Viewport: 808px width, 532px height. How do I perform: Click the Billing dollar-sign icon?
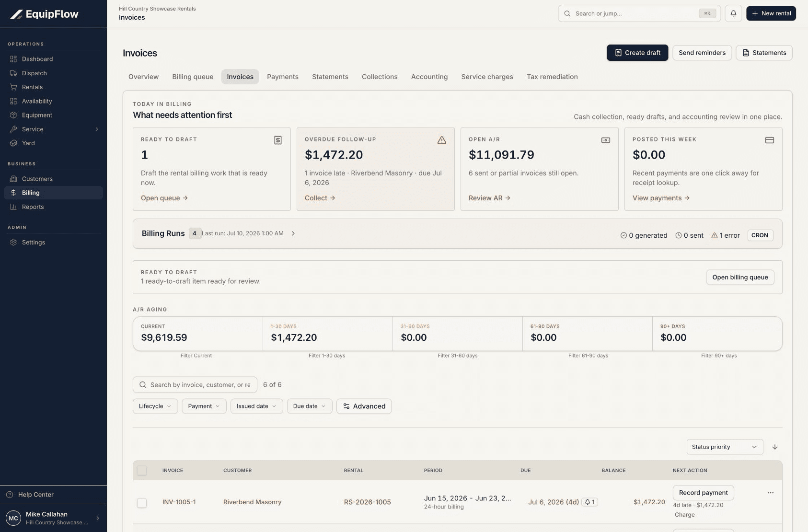click(13, 193)
